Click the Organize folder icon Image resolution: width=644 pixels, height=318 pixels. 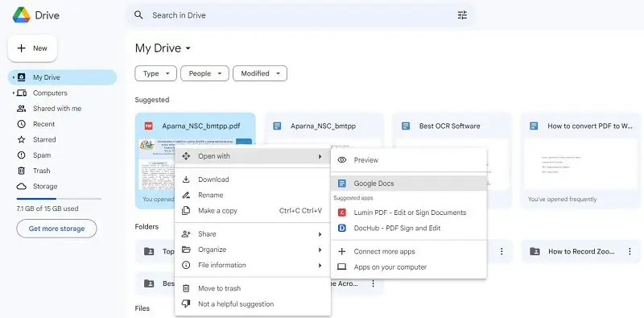pyautogui.click(x=186, y=250)
